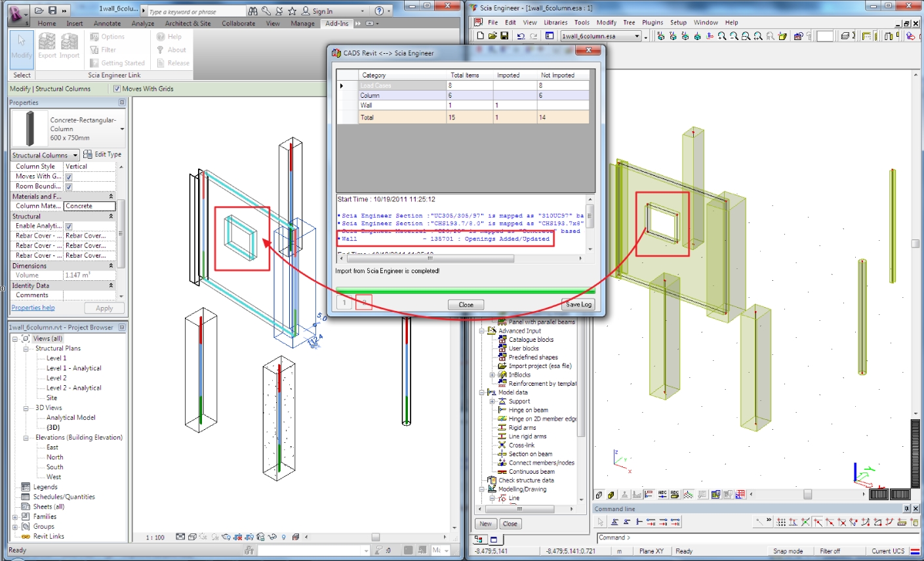Open the Analyze ribbon tab in Revit
The height and width of the screenshot is (561, 924).
pos(142,23)
